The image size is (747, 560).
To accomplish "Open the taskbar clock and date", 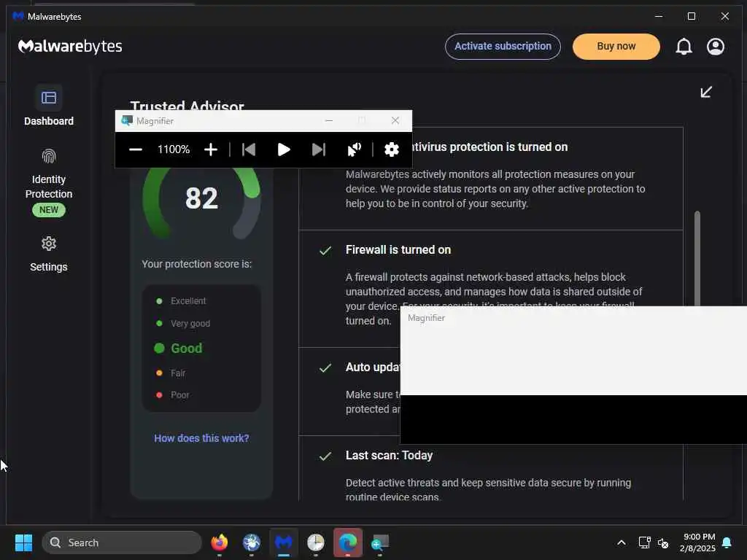I will coord(697,542).
